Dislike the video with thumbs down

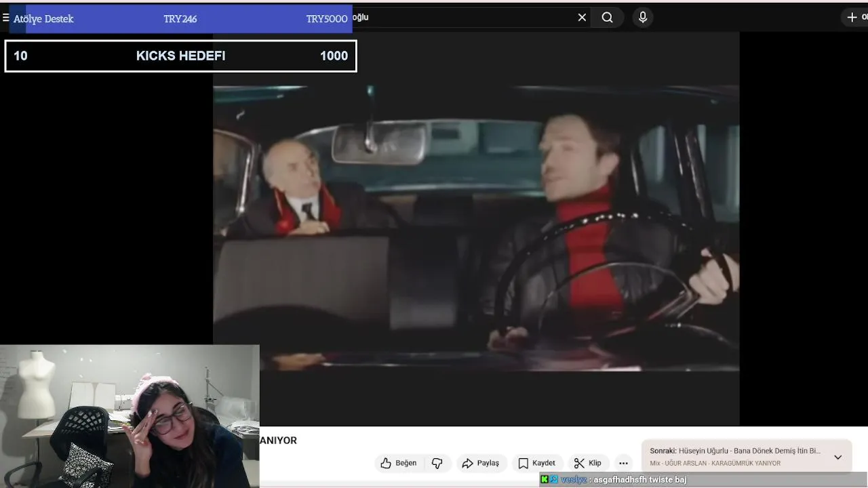coord(437,464)
